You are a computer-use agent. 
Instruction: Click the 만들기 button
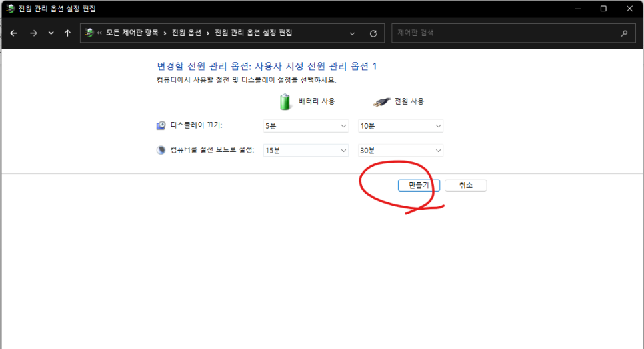[x=419, y=185]
